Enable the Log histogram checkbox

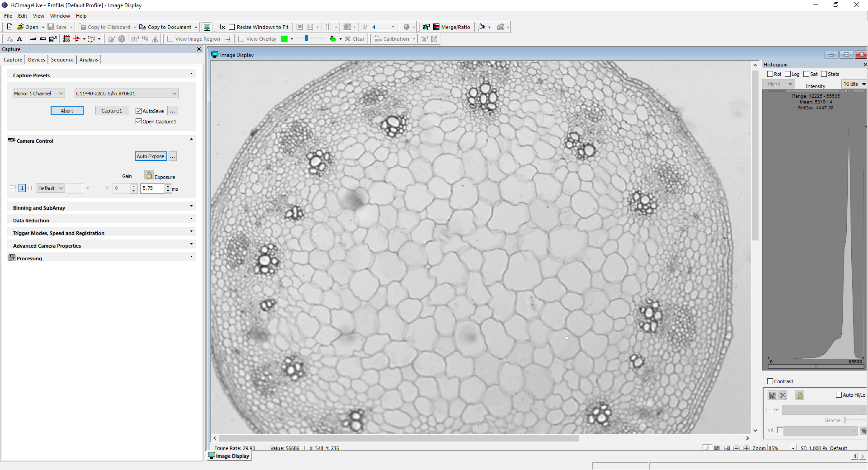click(788, 74)
